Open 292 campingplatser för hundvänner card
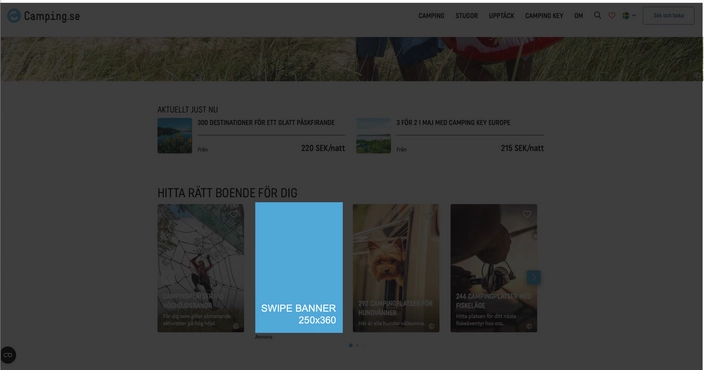The width and height of the screenshot is (704, 370). click(x=396, y=268)
